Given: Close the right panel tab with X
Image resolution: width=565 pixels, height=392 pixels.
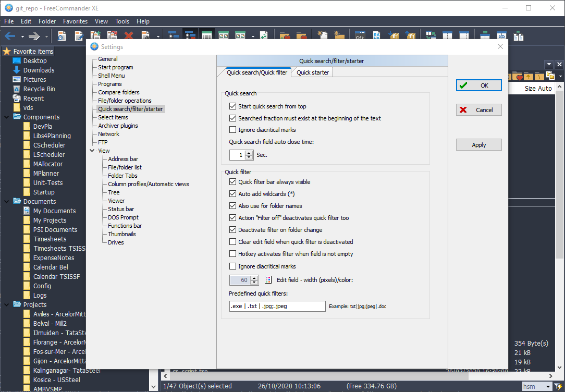Looking at the screenshot, I should (x=559, y=65).
